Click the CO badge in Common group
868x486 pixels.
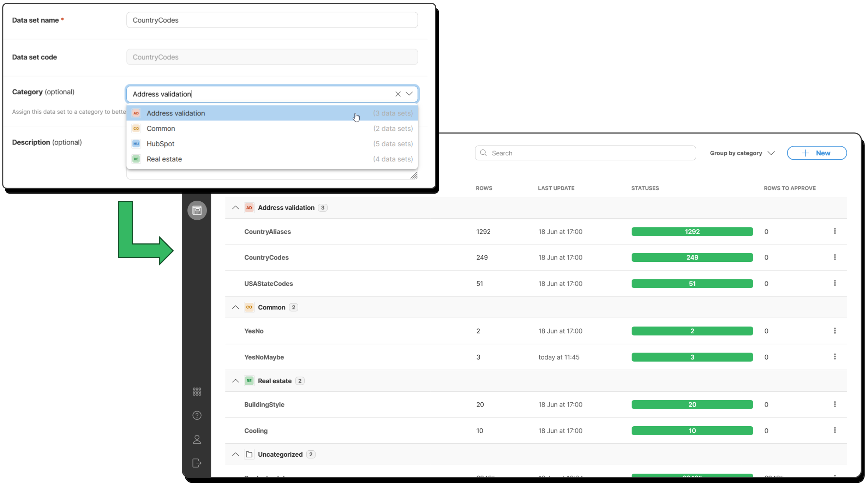(x=249, y=307)
